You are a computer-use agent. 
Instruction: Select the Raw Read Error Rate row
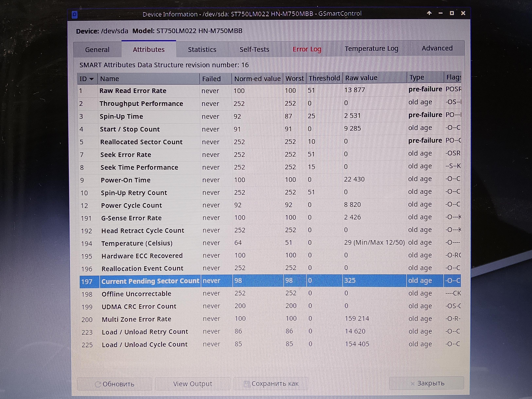point(133,91)
